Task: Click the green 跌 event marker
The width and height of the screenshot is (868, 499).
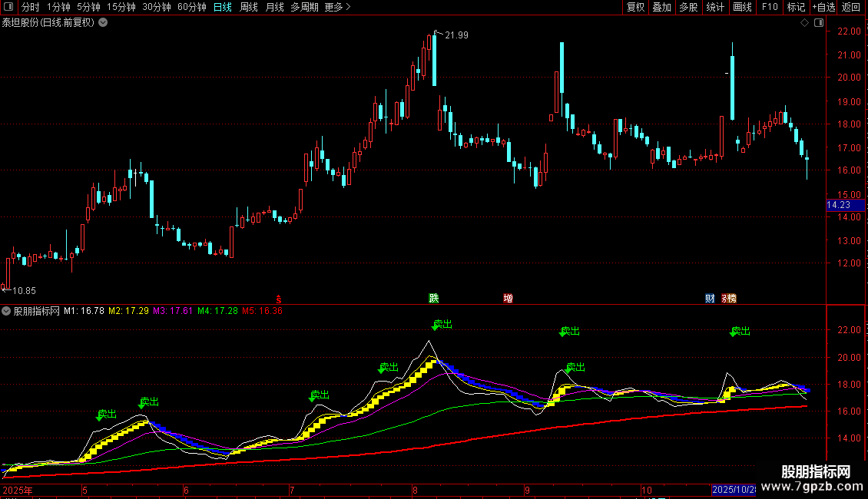Action: point(434,298)
